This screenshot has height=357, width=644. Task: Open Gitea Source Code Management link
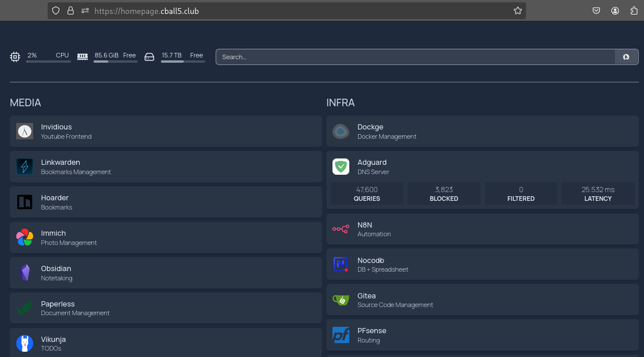tap(482, 300)
